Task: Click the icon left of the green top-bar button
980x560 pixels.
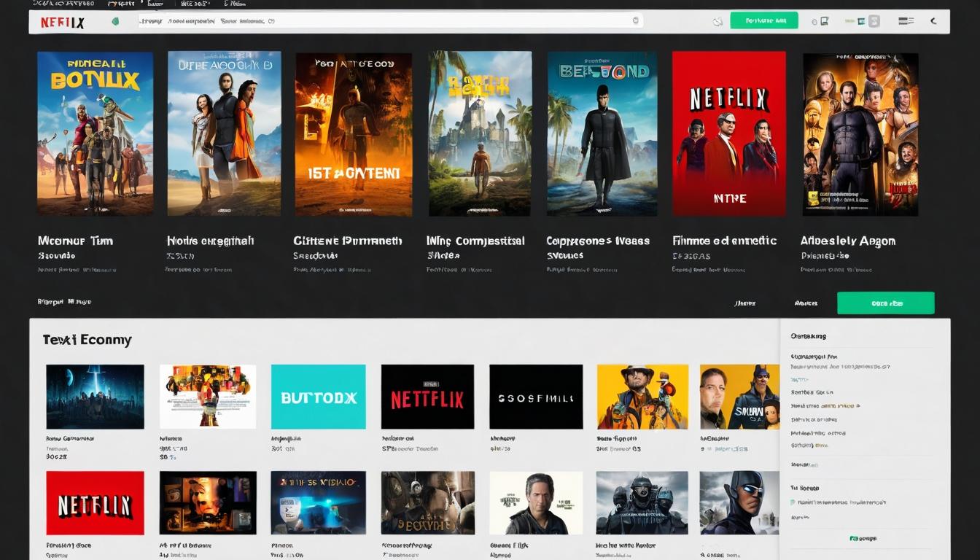Action: [717, 22]
